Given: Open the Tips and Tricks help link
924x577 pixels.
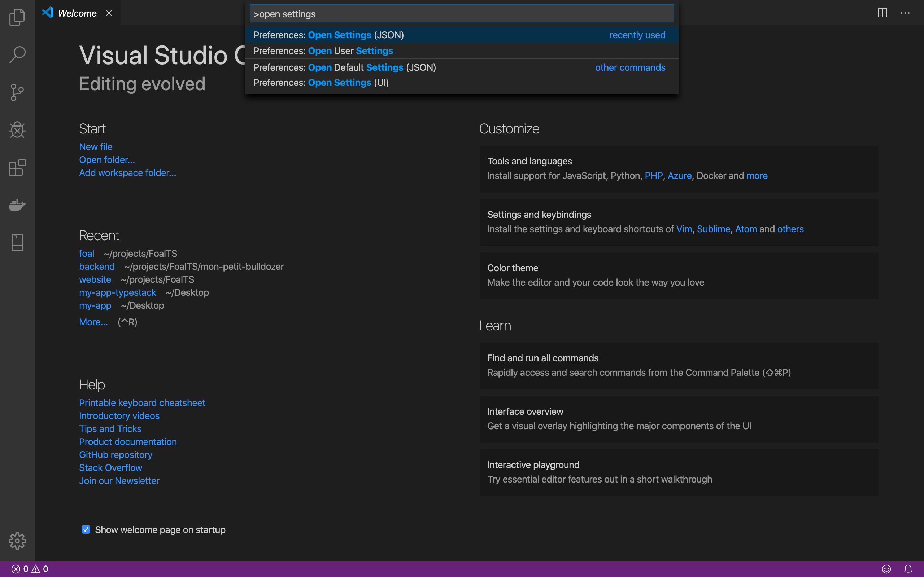Looking at the screenshot, I should click(x=110, y=428).
